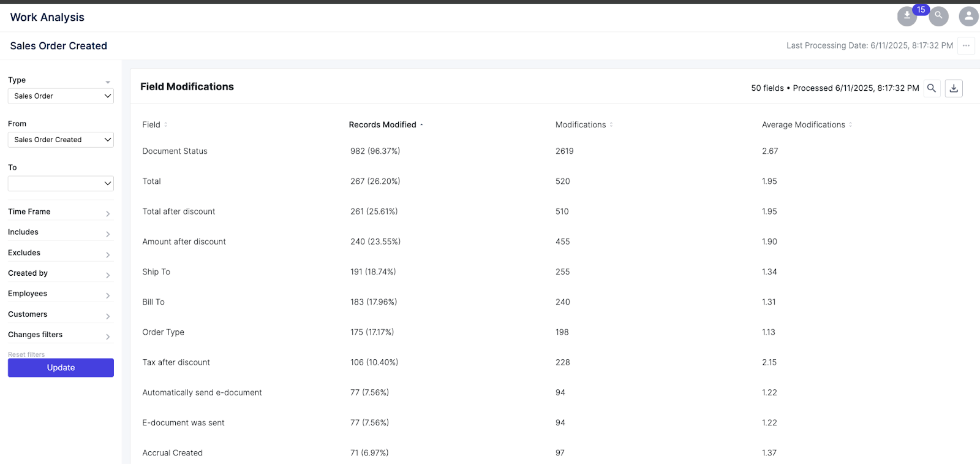The height and width of the screenshot is (464, 980).
Task: Click the 2.67 average modifications value
Action: (x=770, y=151)
